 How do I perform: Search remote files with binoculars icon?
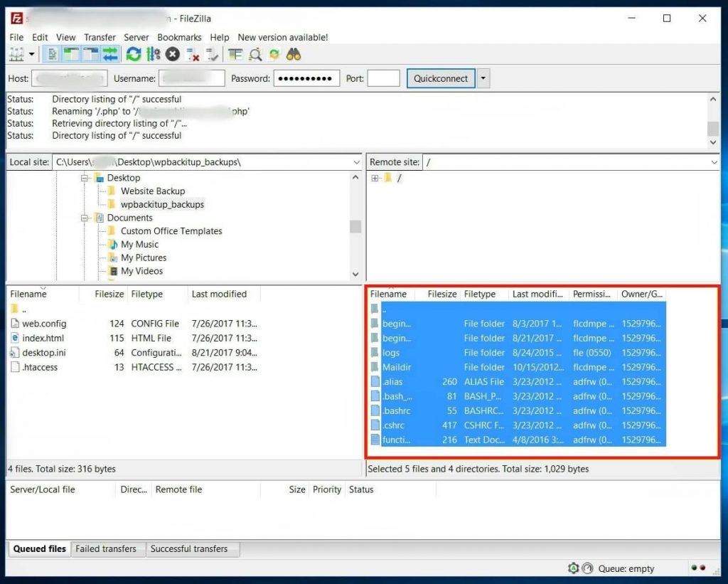(294, 55)
